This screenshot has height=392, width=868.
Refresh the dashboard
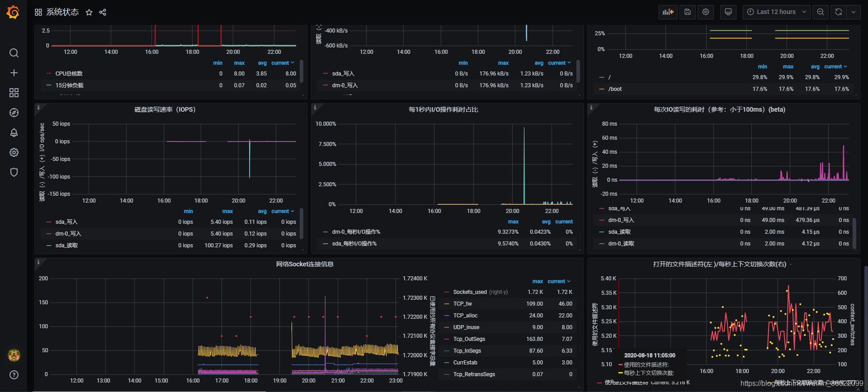click(839, 12)
